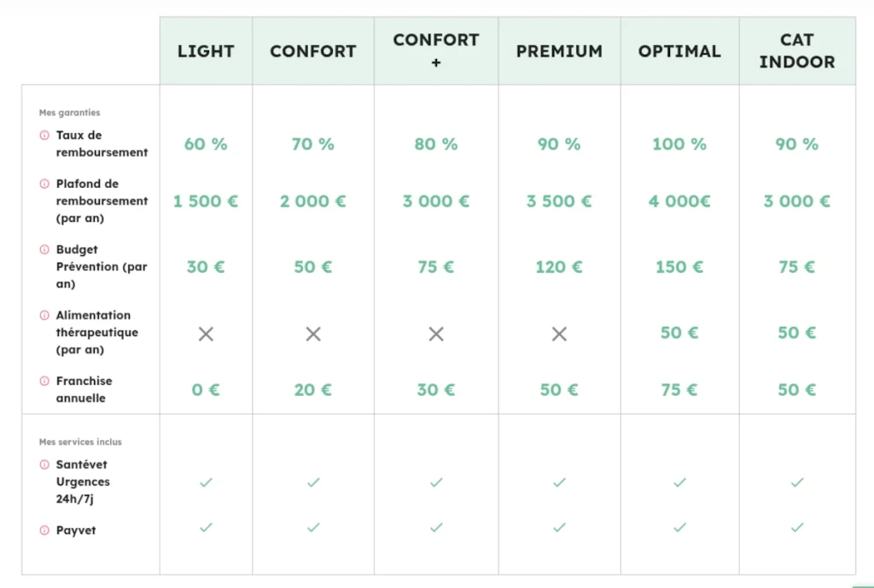The image size is (874, 588).
Task: Show info for Alimentation thérapeutique
Action: pyautogui.click(x=44, y=316)
